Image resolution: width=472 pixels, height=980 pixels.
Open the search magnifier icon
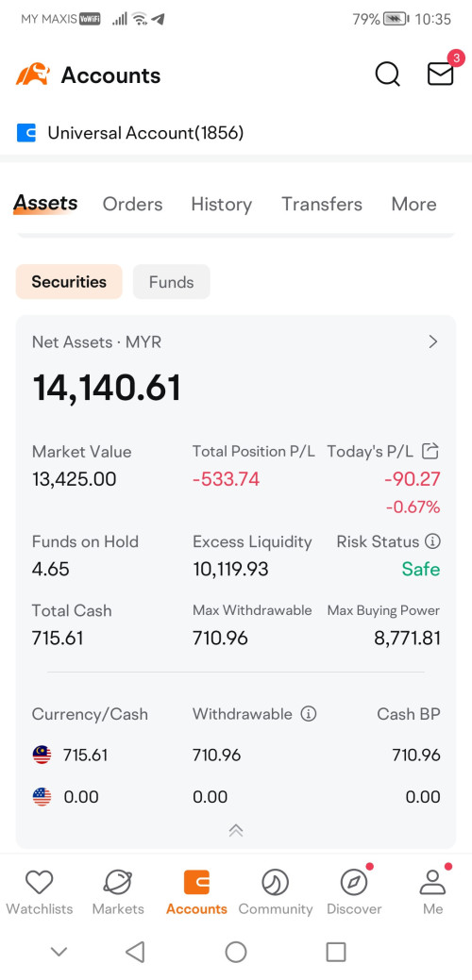pos(388,75)
